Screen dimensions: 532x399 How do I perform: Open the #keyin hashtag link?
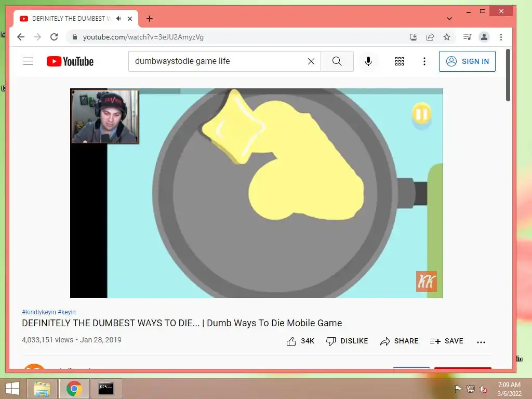tap(67, 312)
